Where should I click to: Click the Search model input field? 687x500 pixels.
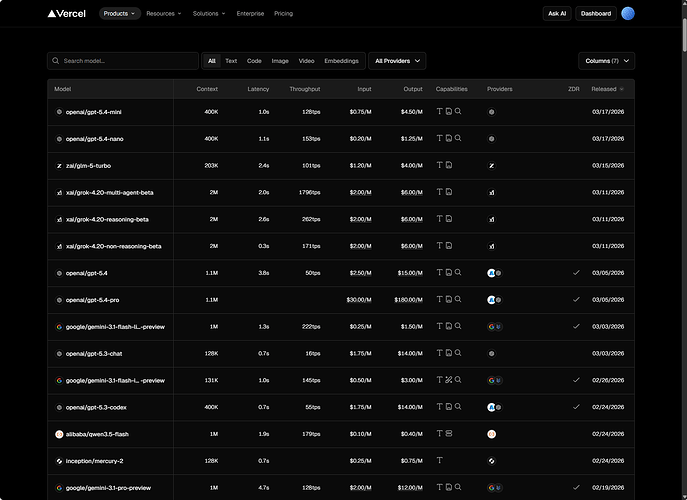(x=123, y=61)
